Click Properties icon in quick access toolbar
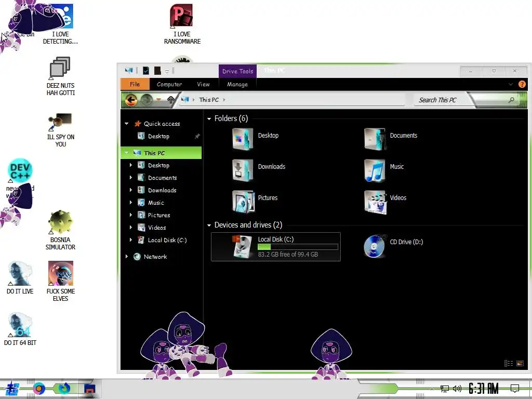This screenshot has width=532, height=399. 146,71
